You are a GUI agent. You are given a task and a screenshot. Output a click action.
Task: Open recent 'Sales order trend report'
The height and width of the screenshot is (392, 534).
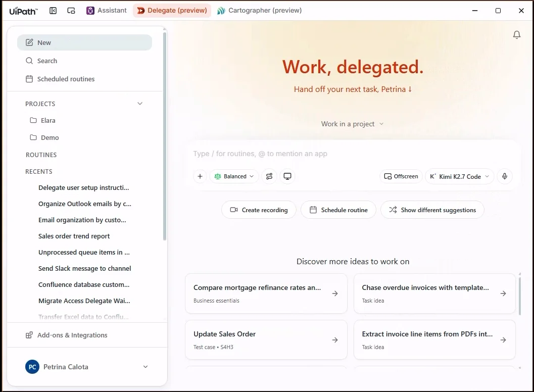click(74, 236)
